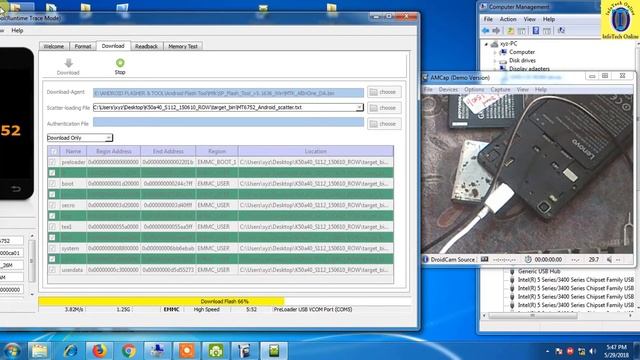The image size is (640, 360).
Task: Click blue Help icon in Computer Management toolbar
Action: 536,31
